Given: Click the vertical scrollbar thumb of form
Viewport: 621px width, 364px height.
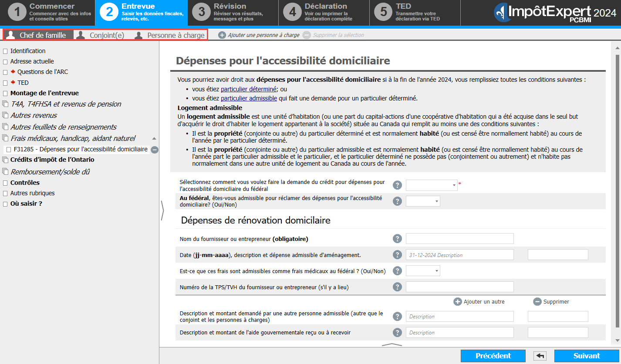Looking at the screenshot, I should coord(617,191).
